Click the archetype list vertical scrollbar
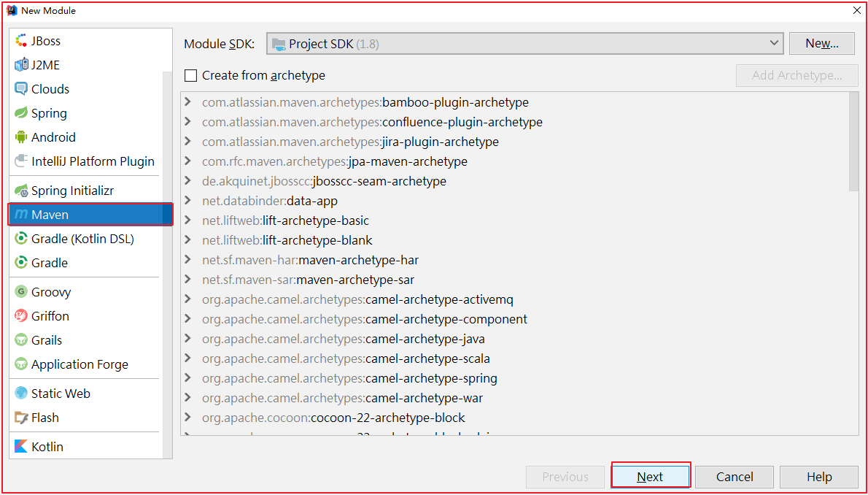This screenshot has height=495, width=868. point(853,142)
